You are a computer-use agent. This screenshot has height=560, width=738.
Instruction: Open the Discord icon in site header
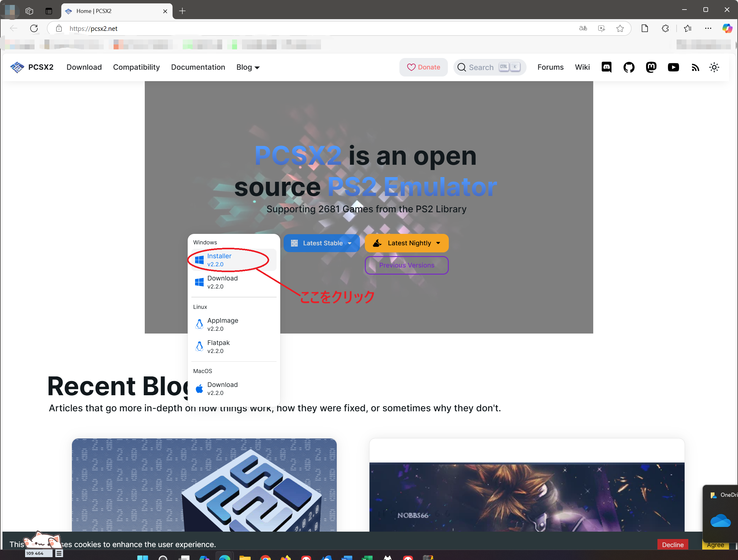(606, 67)
